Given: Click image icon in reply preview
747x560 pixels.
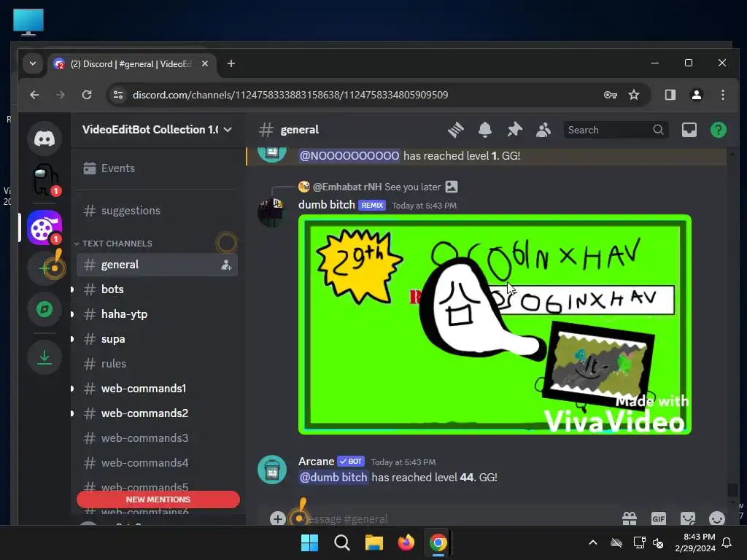Looking at the screenshot, I should [x=451, y=187].
